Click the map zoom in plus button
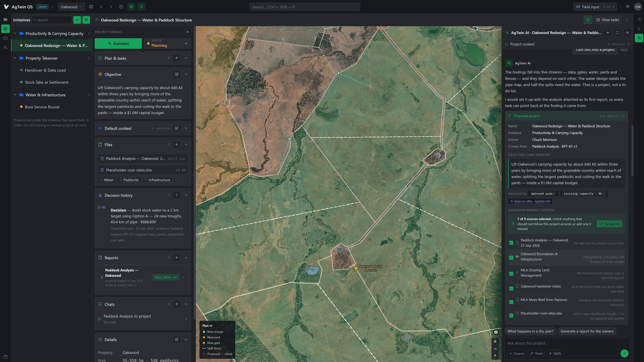 tap(495, 341)
